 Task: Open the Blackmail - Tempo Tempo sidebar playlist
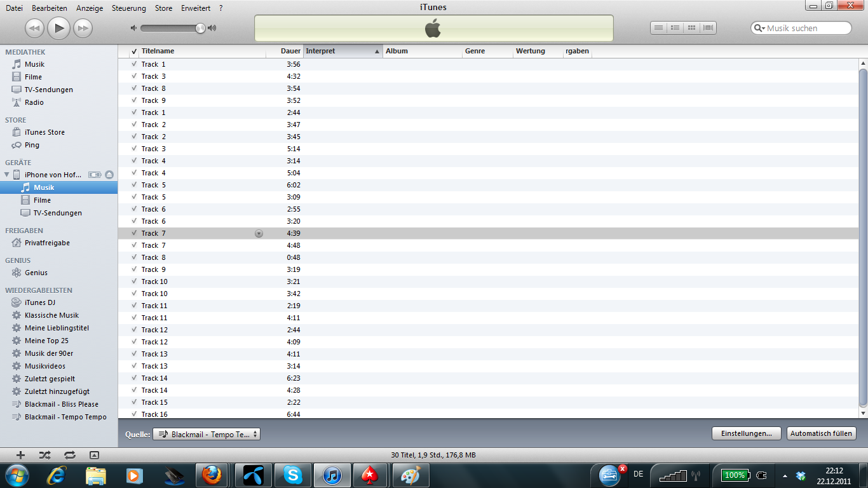(65, 417)
